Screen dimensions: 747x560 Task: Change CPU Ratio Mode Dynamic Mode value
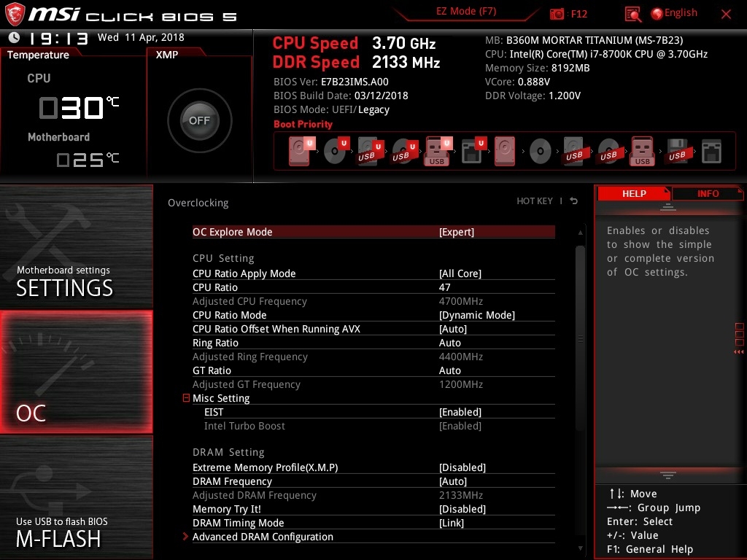tap(477, 315)
